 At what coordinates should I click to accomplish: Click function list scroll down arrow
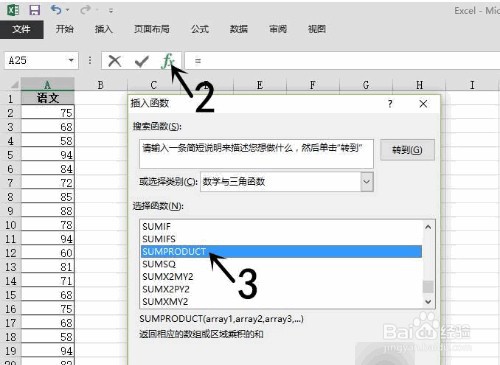click(x=428, y=302)
